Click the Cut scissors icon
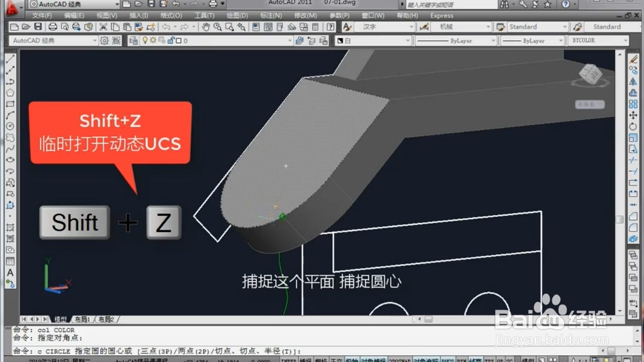 [103, 27]
